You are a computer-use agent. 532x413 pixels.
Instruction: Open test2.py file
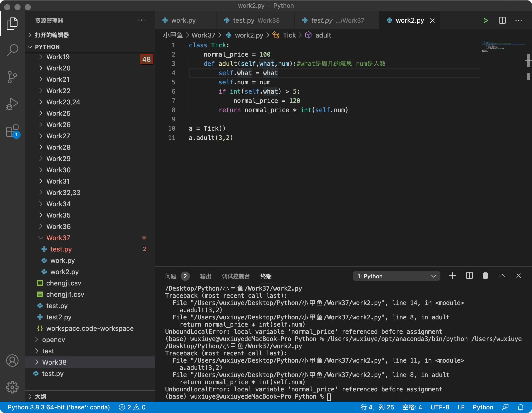point(90,317)
